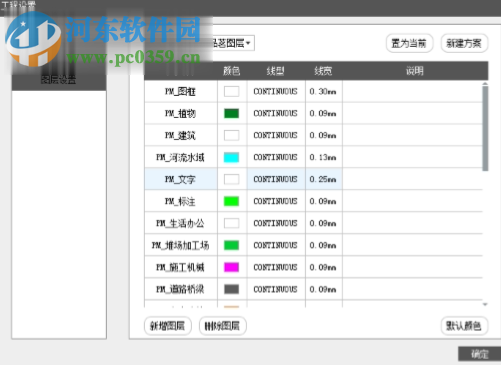Open gray swatch for PM_道路桥梁

coord(232,289)
